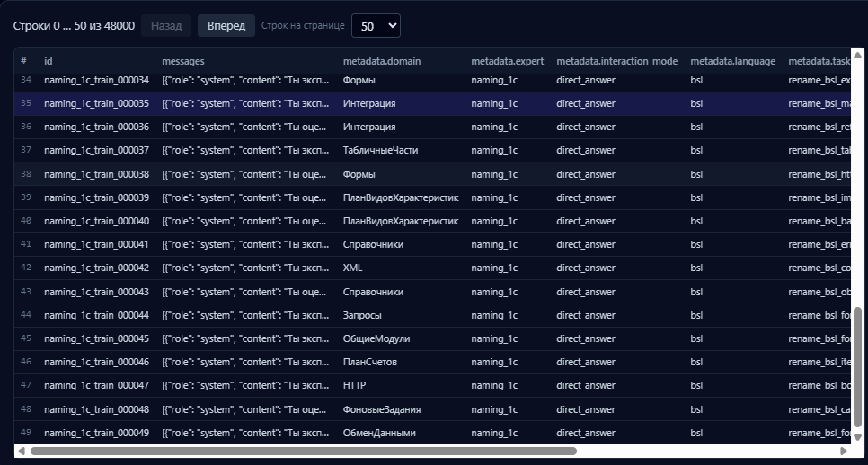
Task: Click the metadata.expert column header
Action: coord(507,61)
